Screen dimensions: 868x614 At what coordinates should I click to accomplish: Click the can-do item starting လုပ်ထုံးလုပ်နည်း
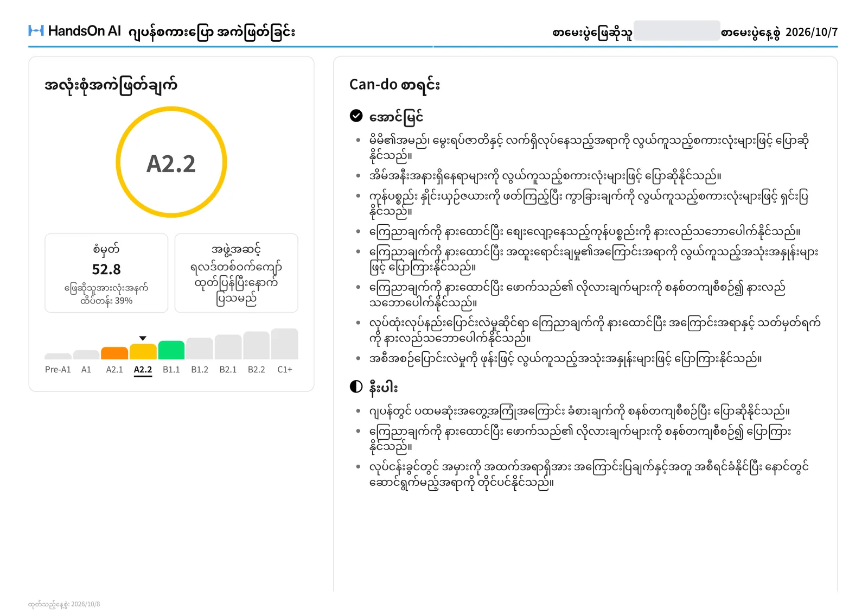(595, 331)
